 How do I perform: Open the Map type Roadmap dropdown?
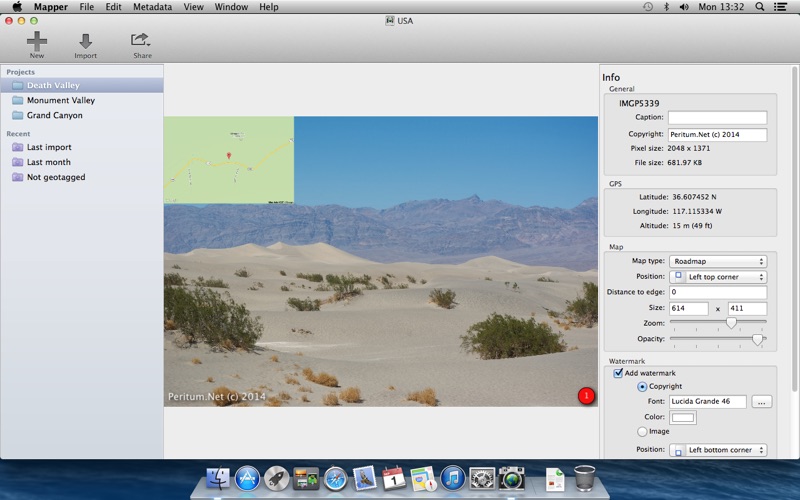pos(718,261)
